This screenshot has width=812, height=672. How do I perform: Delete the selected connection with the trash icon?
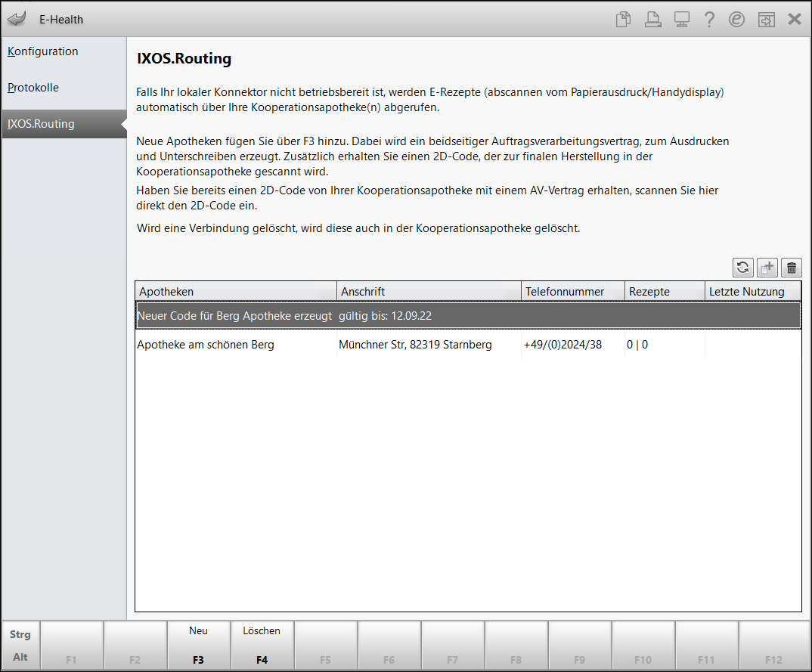pos(792,268)
